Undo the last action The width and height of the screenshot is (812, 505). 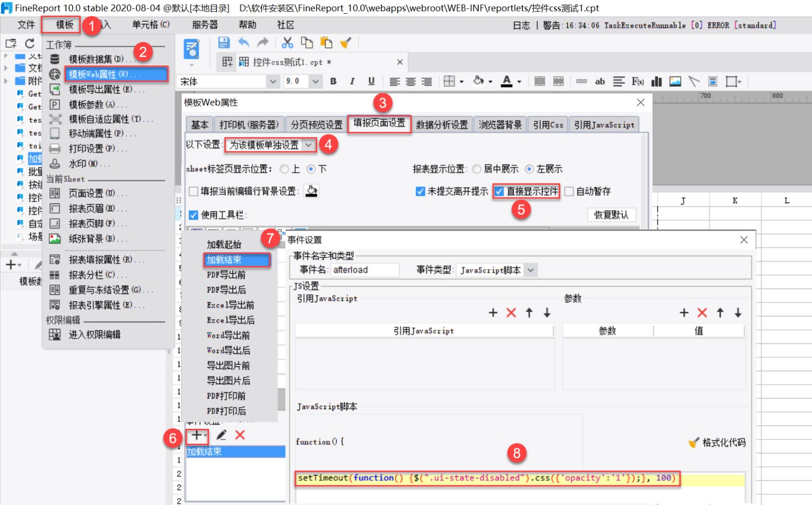(244, 43)
